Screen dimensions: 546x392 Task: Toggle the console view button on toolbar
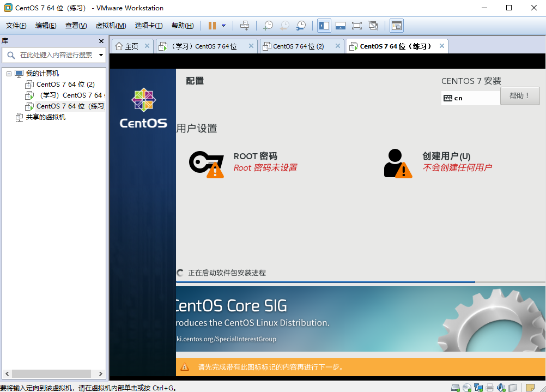coord(396,26)
